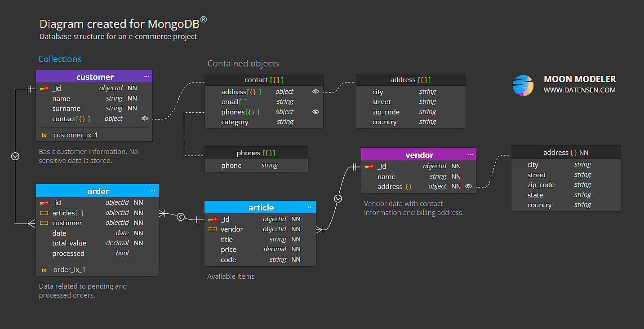This screenshot has height=329, width=644.
Task: Click the foreign key icon beside articles field
Action: pyautogui.click(x=44, y=213)
